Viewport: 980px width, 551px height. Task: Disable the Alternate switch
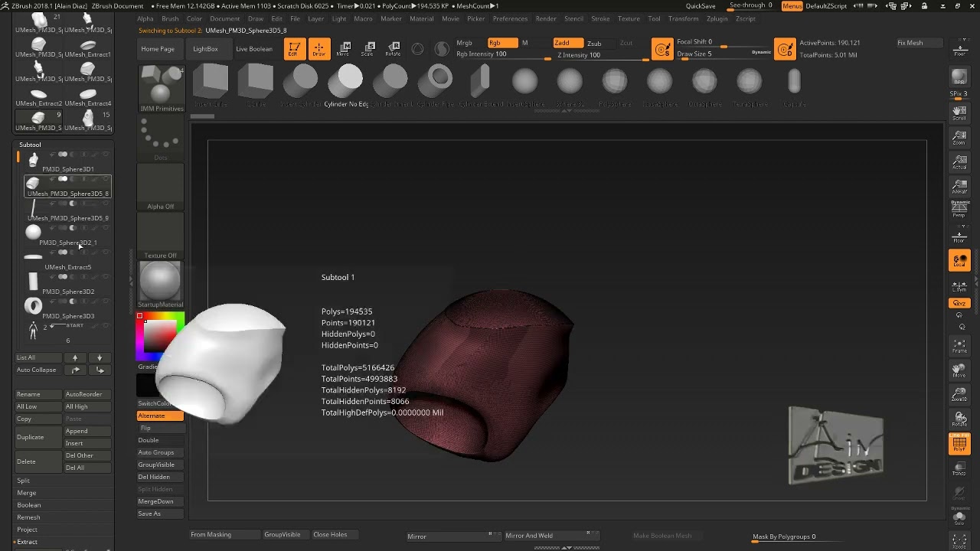(160, 416)
